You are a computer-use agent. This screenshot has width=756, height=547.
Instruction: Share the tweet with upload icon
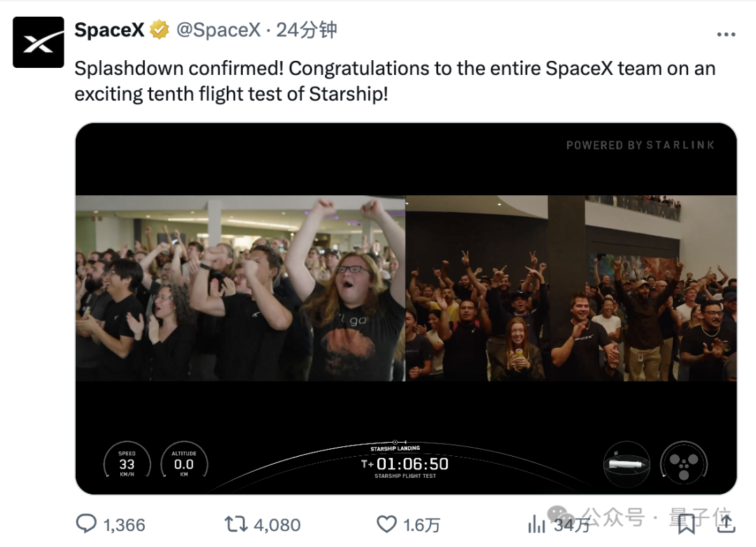[726, 523]
